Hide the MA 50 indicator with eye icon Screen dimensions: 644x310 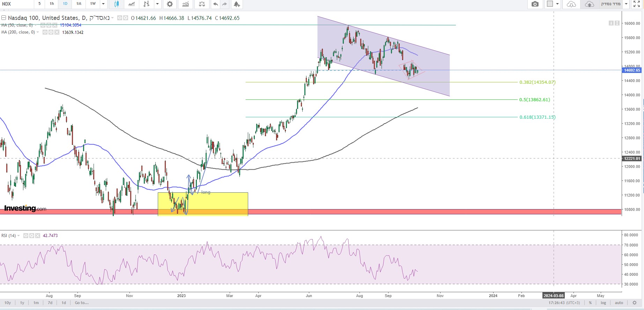pos(43,25)
